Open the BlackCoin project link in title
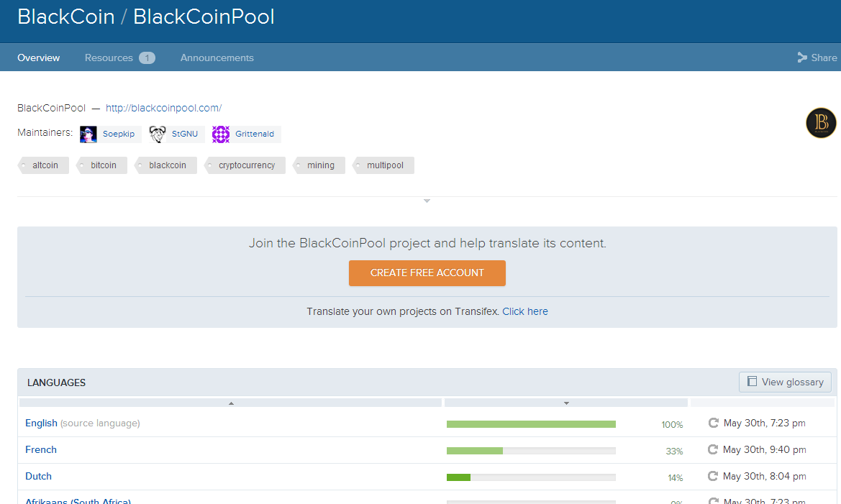This screenshot has height=504, width=841. click(x=66, y=17)
